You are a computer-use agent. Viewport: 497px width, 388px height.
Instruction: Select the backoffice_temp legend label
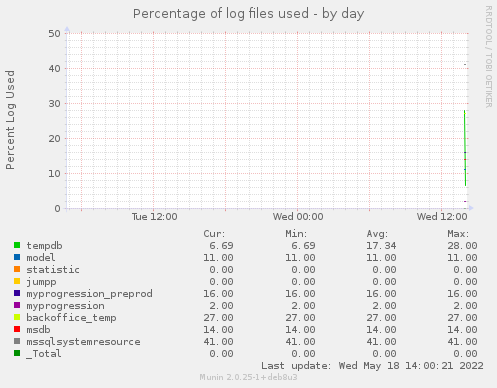coord(71,318)
